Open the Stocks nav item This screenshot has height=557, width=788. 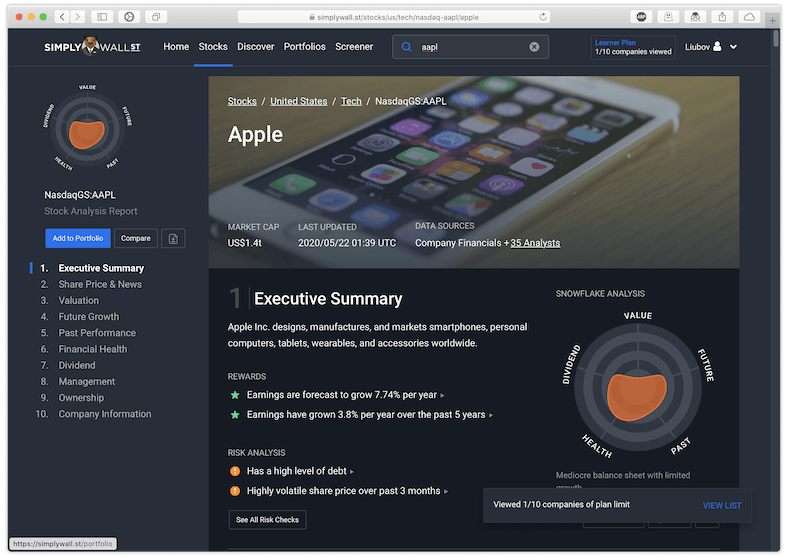point(213,47)
